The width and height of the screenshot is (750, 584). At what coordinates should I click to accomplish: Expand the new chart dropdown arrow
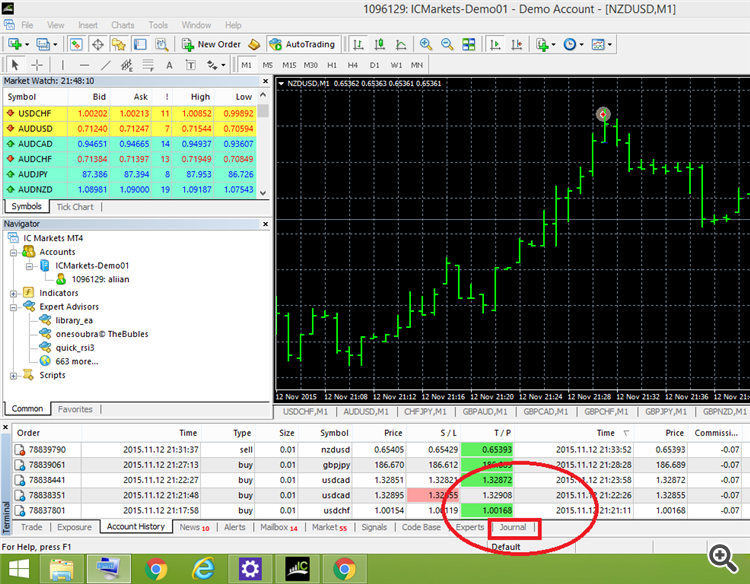point(27,45)
